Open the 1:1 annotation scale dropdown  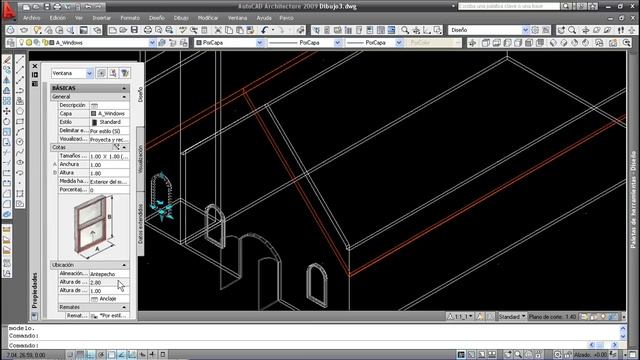tap(461, 317)
